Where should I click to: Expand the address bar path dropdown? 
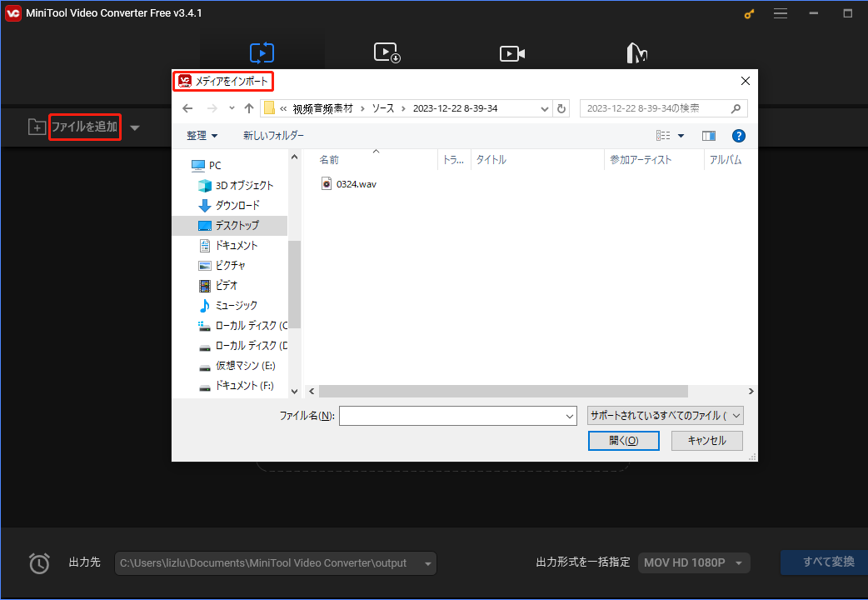pyautogui.click(x=544, y=108)
